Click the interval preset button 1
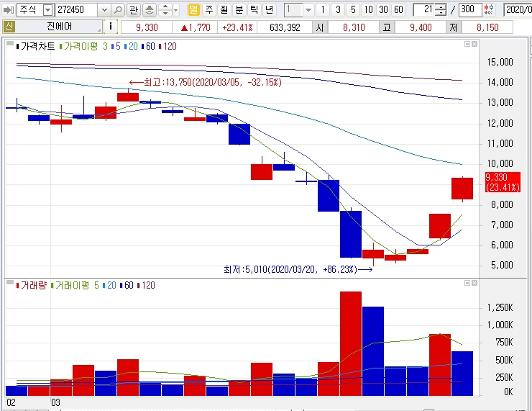 coord(323,10)
